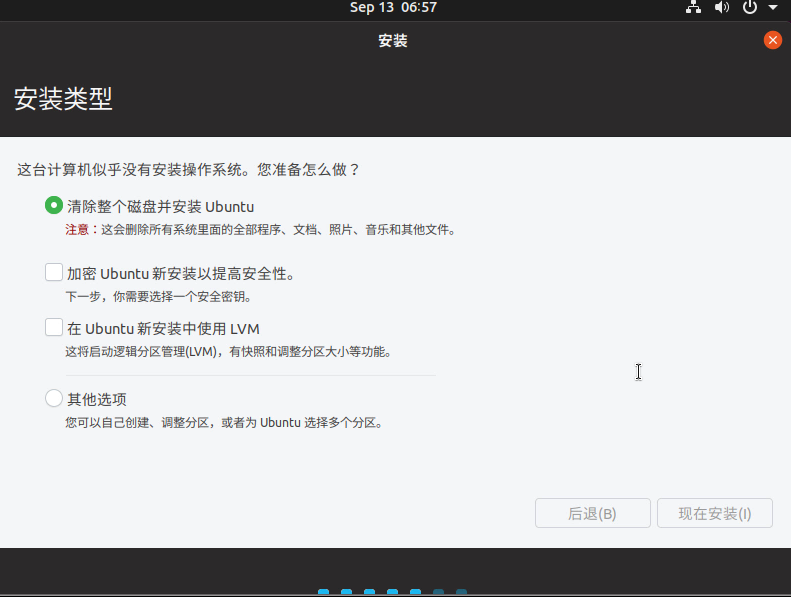Click the text 下一步，你需要选择一个安全密钥
Image resolution: width=791 pixels, height=597 pixels.
(x=158, y=297)
